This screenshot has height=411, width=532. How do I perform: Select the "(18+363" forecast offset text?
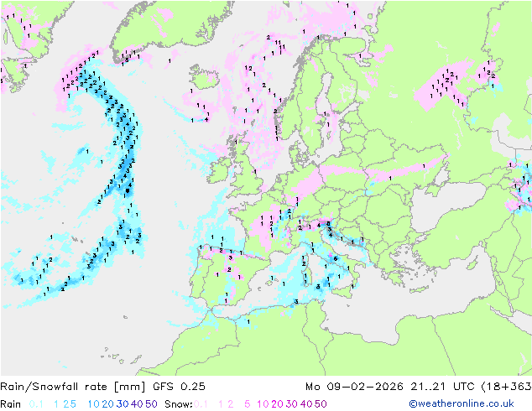pos(507,387)
